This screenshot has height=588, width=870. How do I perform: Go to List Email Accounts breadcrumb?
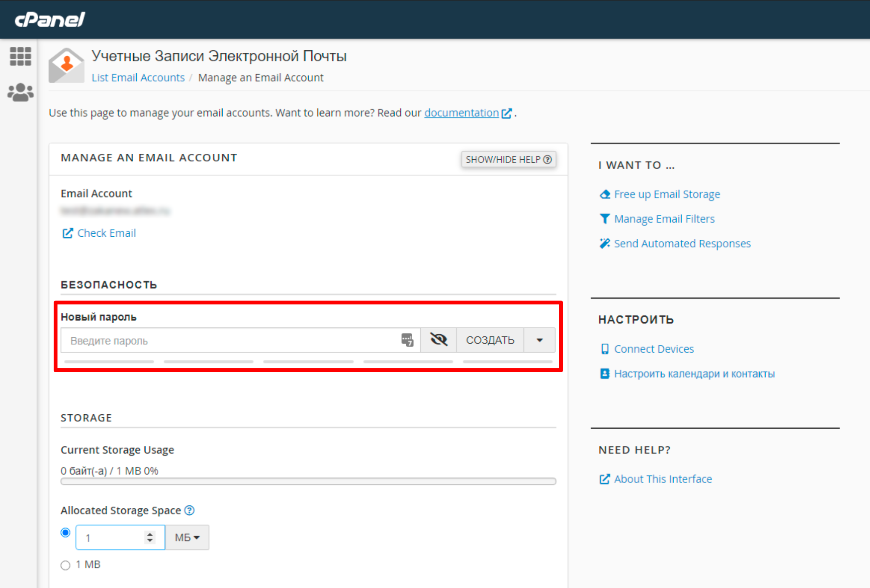[x=138, y=77]
